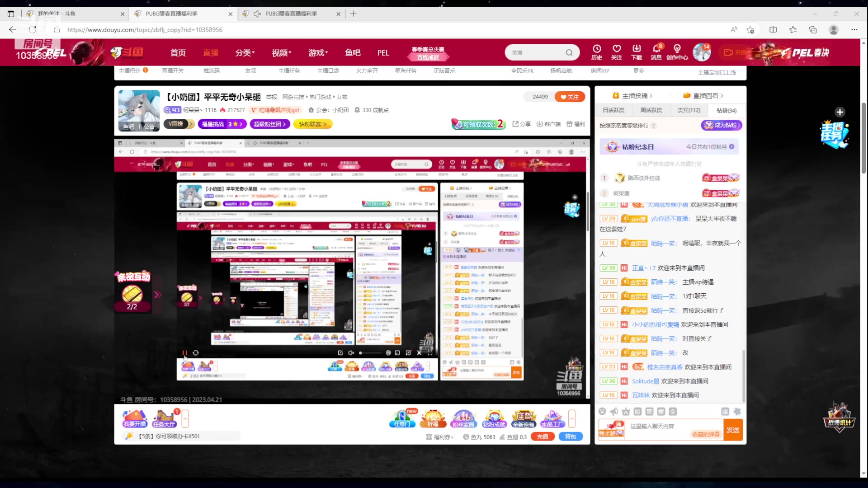The width and height of the screenshot is (868, 488).
Task: Click the 发送 send button
Action: [733, 430]
